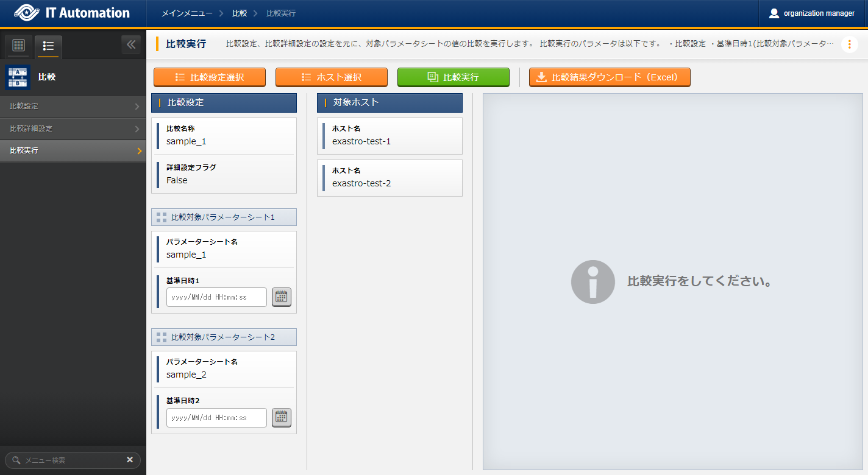
Task: Click the ホスト選択 button
Action: click(x=332, y=77)
